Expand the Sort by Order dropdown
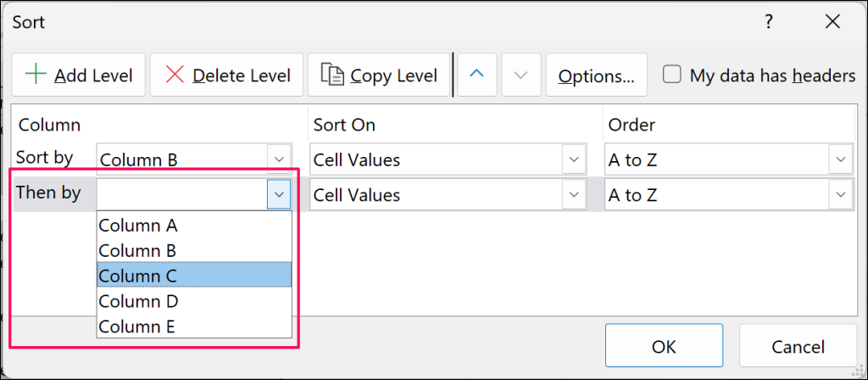The height and width of the screenshot is (380, 868). click(840, 159)
